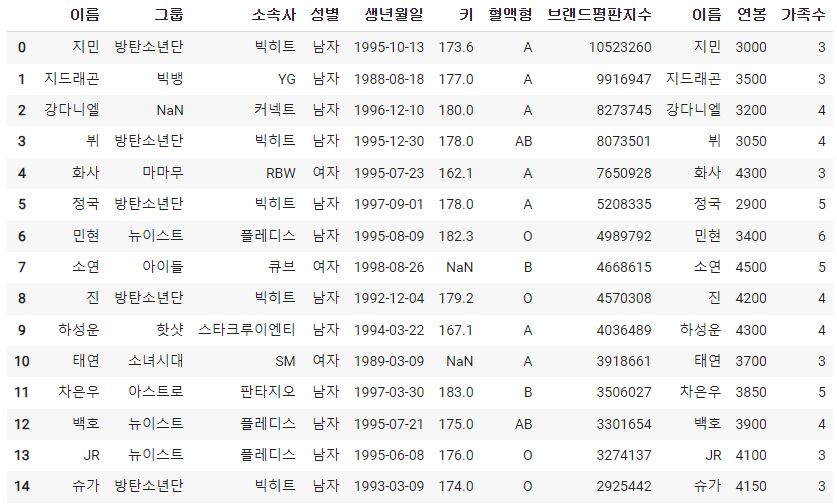The height and width of the screenshot is (504, 837).
Task: Select the height value 183.0
Action: [x=456, y=392]
